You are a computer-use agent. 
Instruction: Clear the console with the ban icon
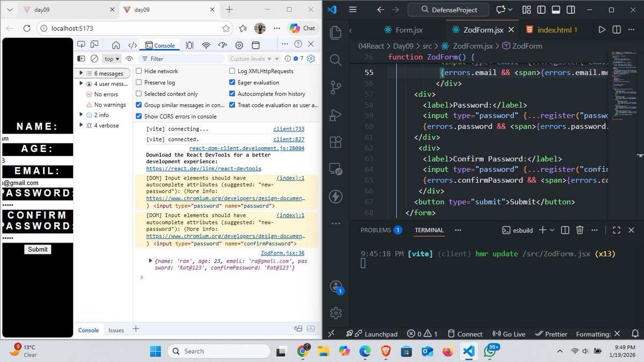tap(94, 59)
